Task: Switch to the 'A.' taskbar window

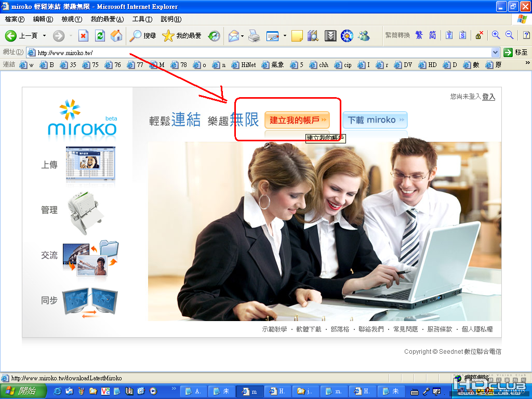Action: pyautogui.click(x=193, y=391)
